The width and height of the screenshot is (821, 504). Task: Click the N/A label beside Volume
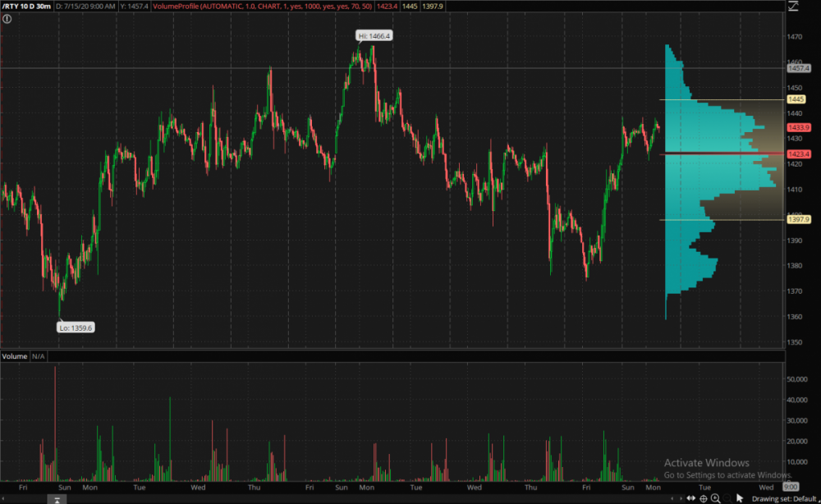39,356
